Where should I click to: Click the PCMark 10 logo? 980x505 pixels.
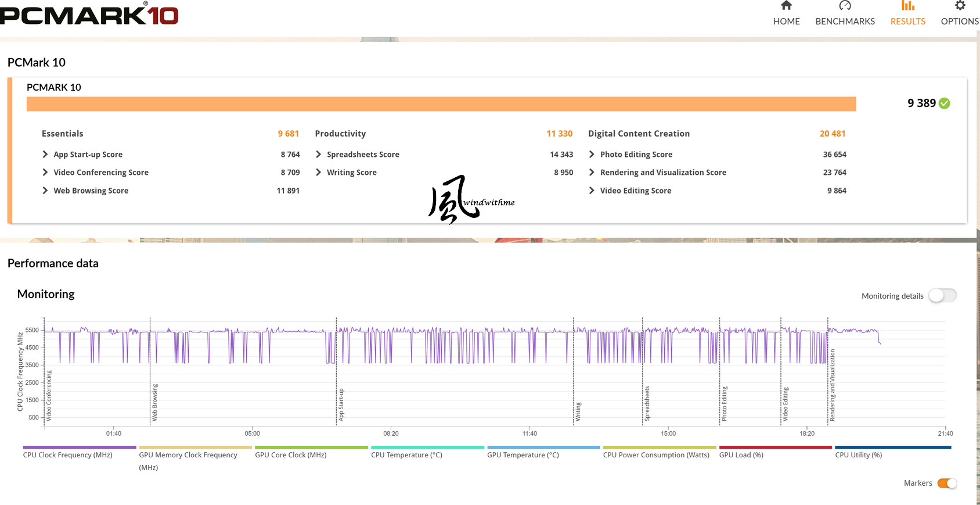point(89,15)
